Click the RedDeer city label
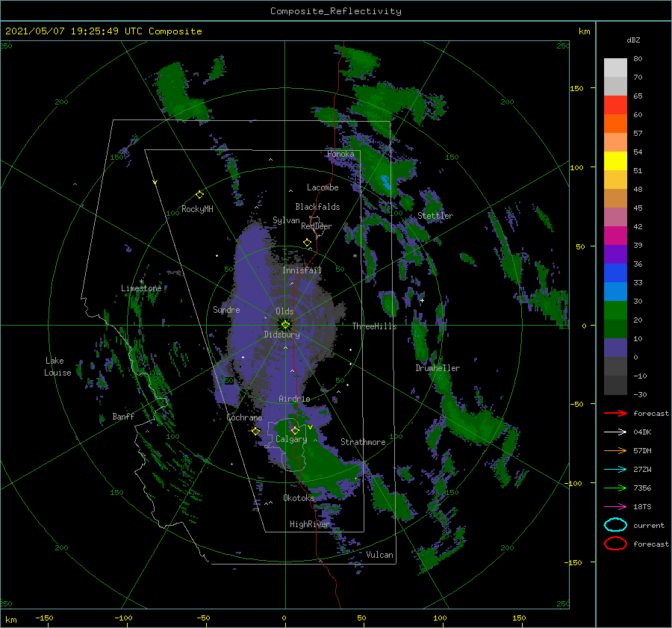 pos(317,226)
